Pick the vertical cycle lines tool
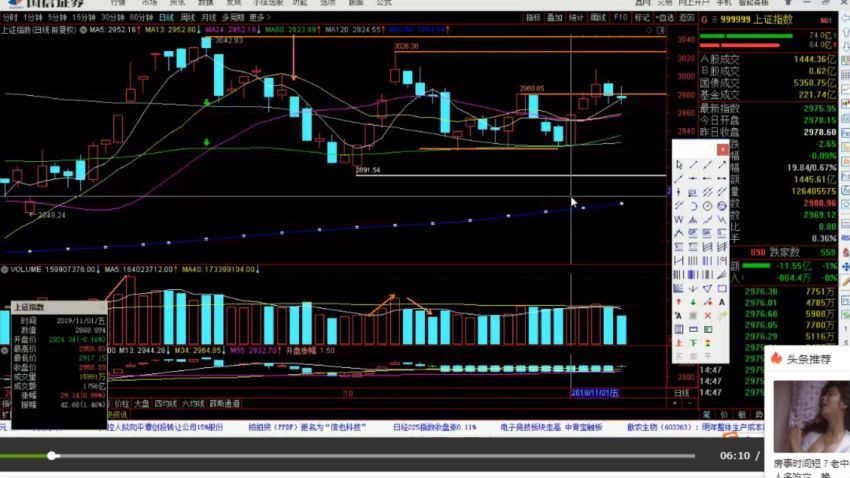 pyautogui.click(x=693, y=261)
